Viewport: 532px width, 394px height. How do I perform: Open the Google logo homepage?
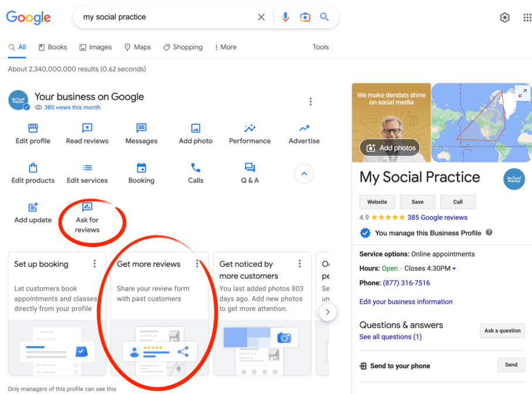click(x=29, y=18)
